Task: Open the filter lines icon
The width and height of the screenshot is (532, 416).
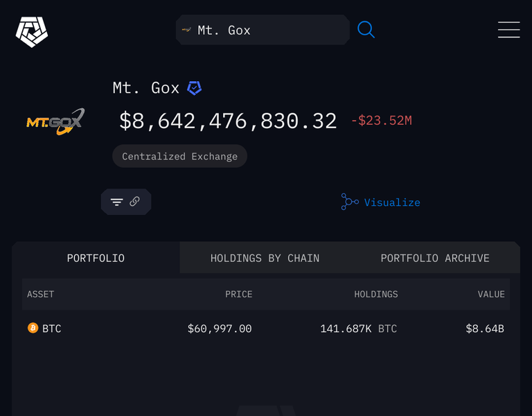Action: [116, 202]
